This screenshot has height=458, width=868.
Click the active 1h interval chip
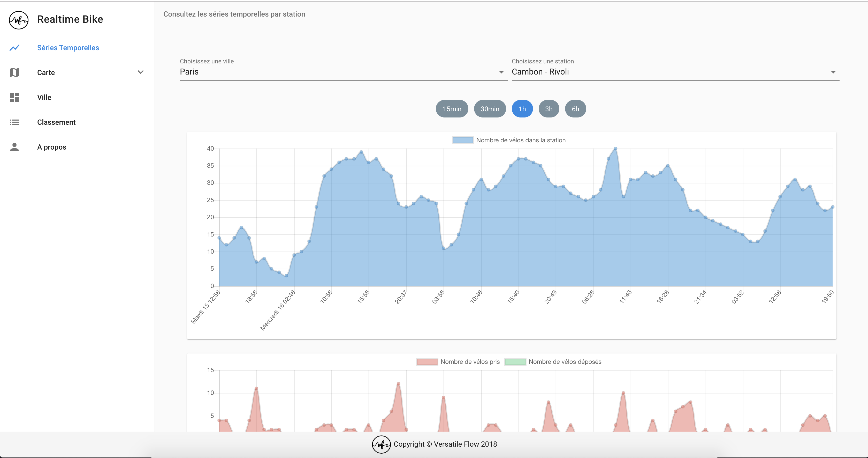tap(522, 109)
